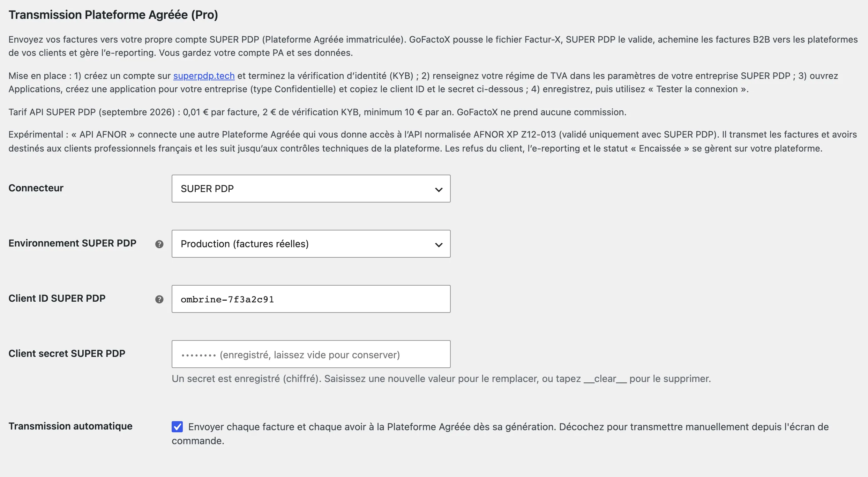The image size is (868, 477).
Task: Click the Transmission Plateforme Agréée (Pro) heading
Action: tap(113, 15)
